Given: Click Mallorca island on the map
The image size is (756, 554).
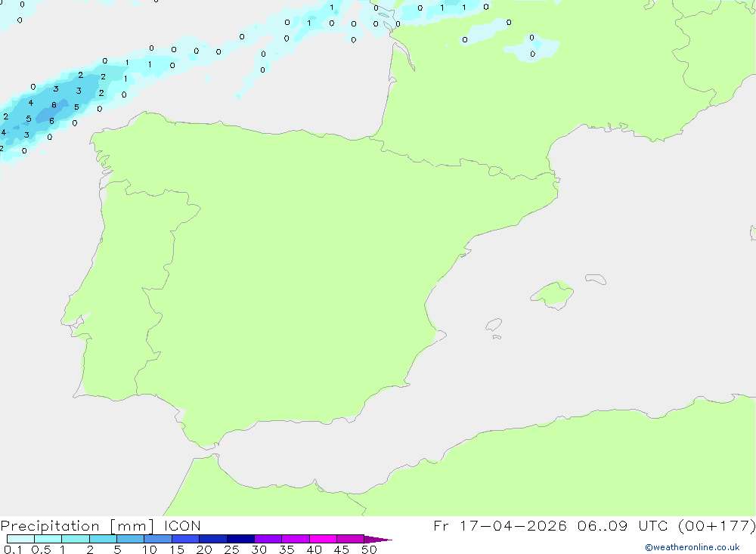Looking at the screenshot, I should 553,294.
